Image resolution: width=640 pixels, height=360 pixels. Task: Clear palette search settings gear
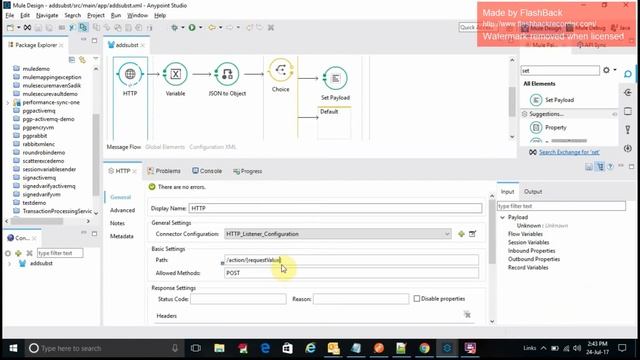click(607, 70)
